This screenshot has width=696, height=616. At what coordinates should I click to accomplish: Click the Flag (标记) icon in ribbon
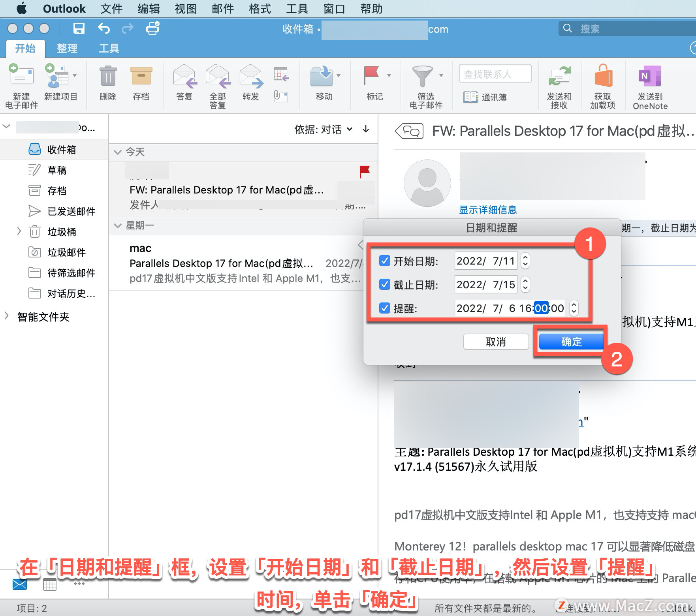pyautogui.click(x=371, y=75)
